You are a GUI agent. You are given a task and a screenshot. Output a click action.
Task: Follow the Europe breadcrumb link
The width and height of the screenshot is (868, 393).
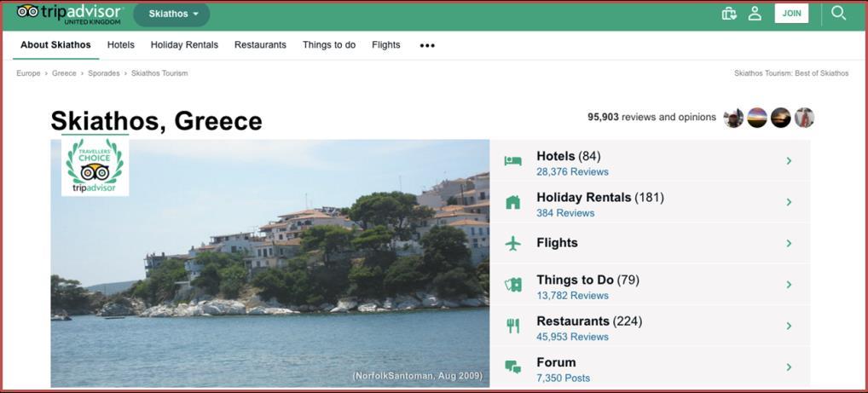[28, 73]
